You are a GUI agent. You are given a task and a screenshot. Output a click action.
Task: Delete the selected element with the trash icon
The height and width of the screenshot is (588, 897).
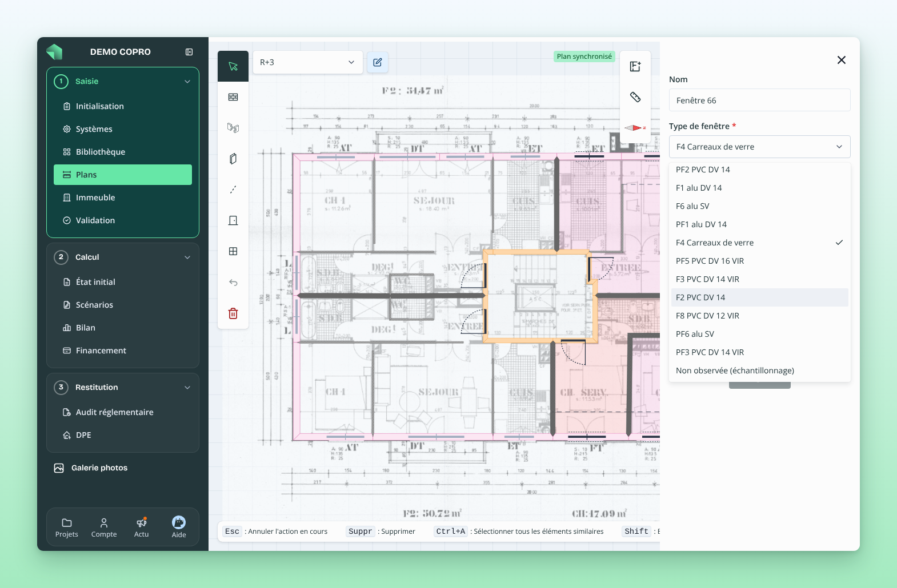tap(233, 313)
